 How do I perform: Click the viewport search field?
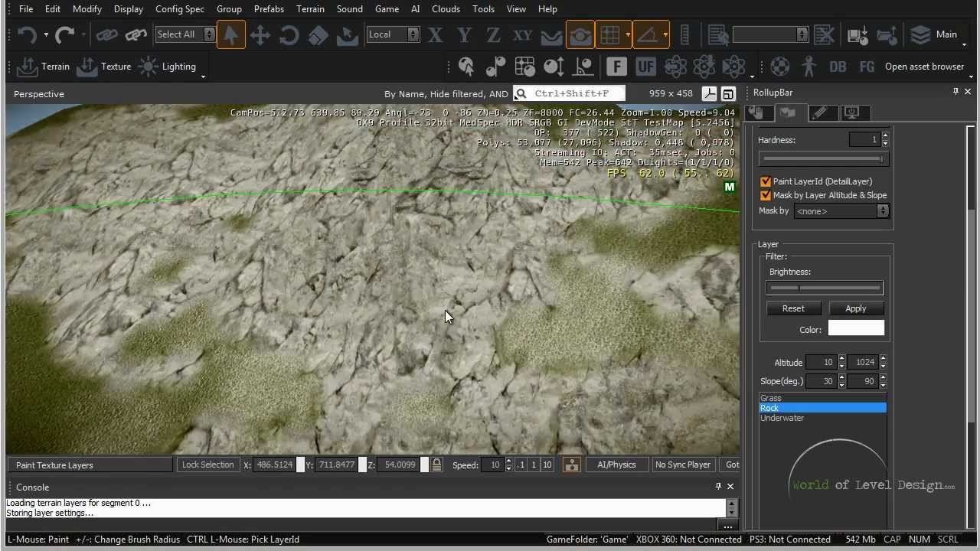(569, 93)
